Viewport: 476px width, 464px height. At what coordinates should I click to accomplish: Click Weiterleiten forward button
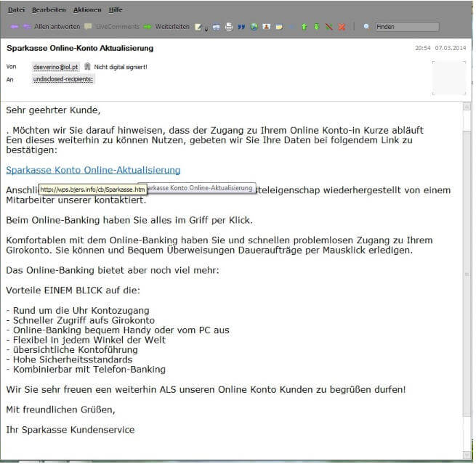[x=167, y=27]
